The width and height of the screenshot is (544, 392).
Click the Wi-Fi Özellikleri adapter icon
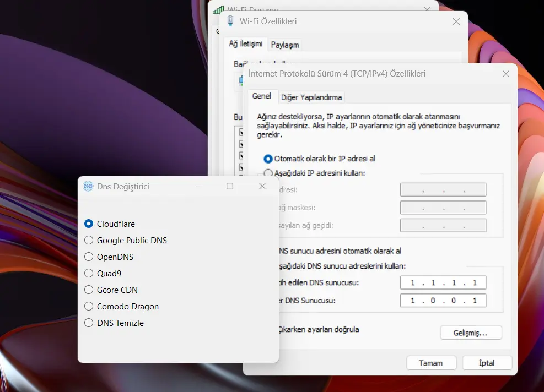pyautogui.click(x=230, y=21)
